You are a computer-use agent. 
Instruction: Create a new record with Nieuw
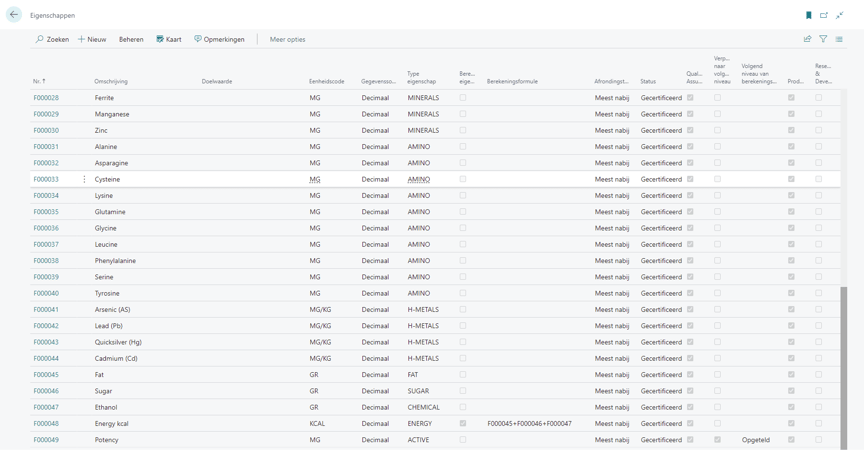[92, 39]
